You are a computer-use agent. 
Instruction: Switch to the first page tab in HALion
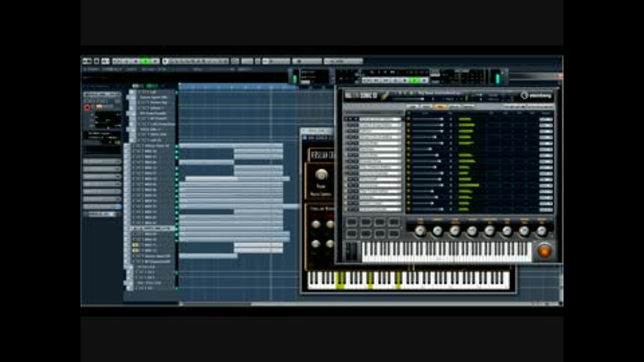[412, 107]
